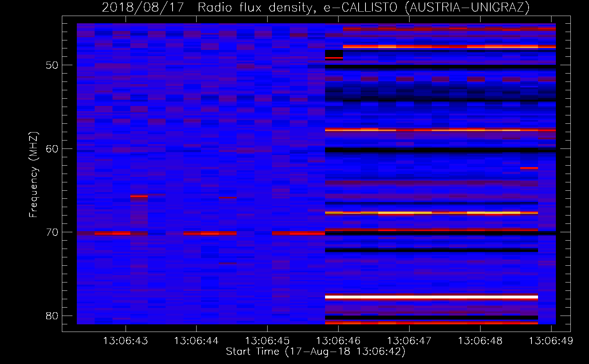
Task: Click the '13:06:47' time tick label
Action: (x=409, y=341)
